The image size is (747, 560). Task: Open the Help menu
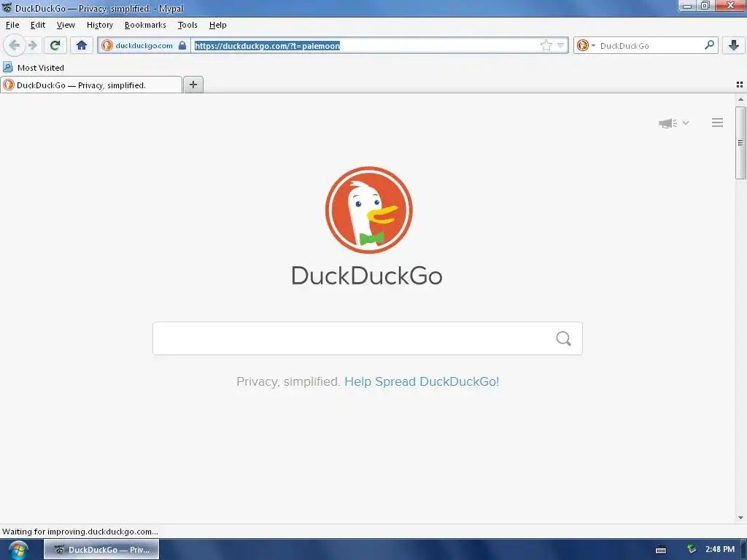(217, 25)
